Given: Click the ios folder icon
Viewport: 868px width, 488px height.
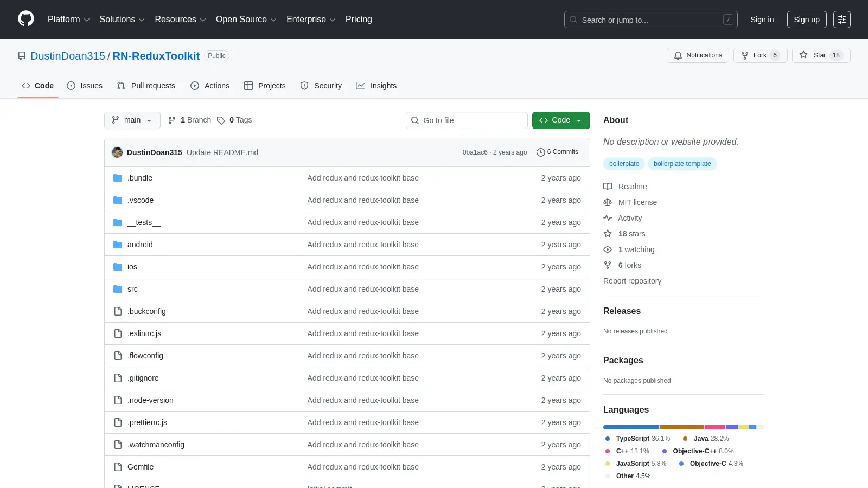Looking at the screenshot, I should [118, 267].
